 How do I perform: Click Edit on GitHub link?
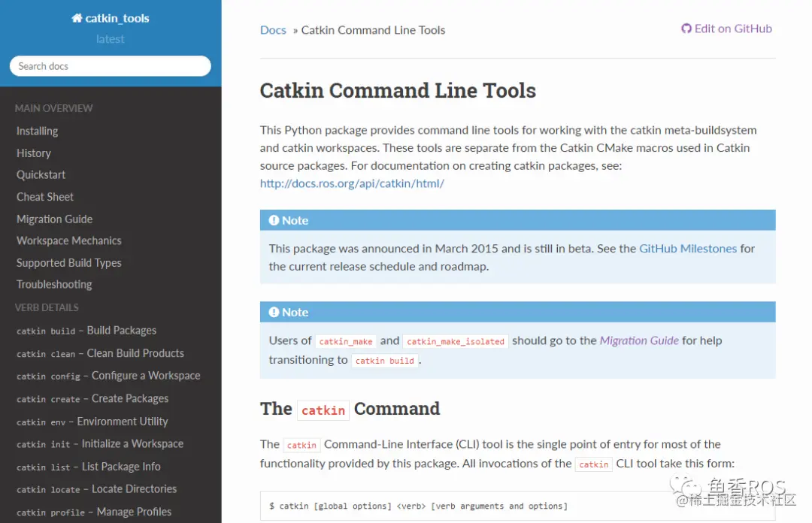[726, 29]
